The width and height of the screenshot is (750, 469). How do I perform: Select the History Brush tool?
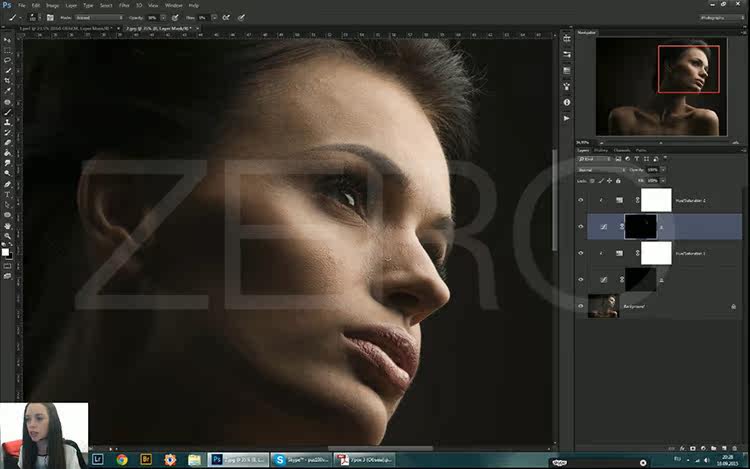[7, 132]
